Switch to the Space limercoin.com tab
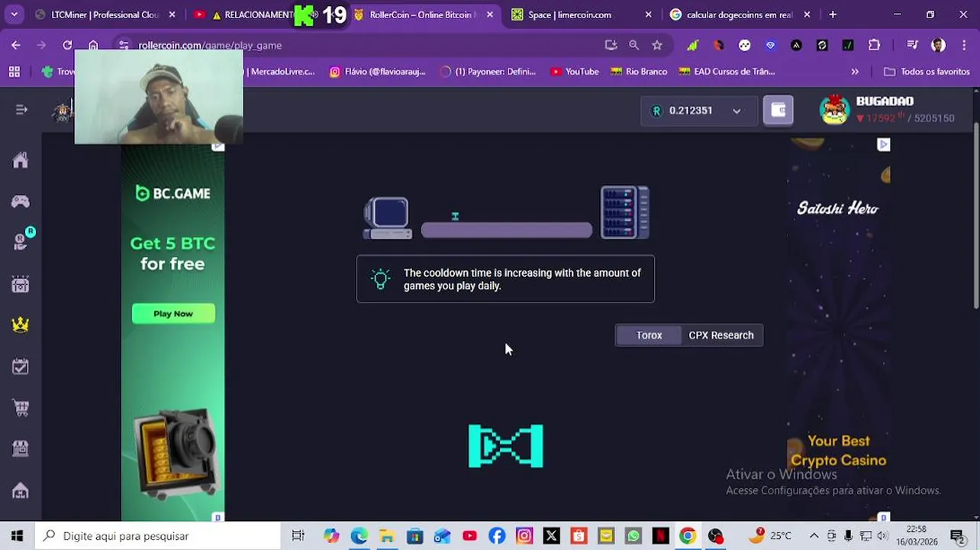This screenshot has width=980, height=550. [x=580, y=15]
